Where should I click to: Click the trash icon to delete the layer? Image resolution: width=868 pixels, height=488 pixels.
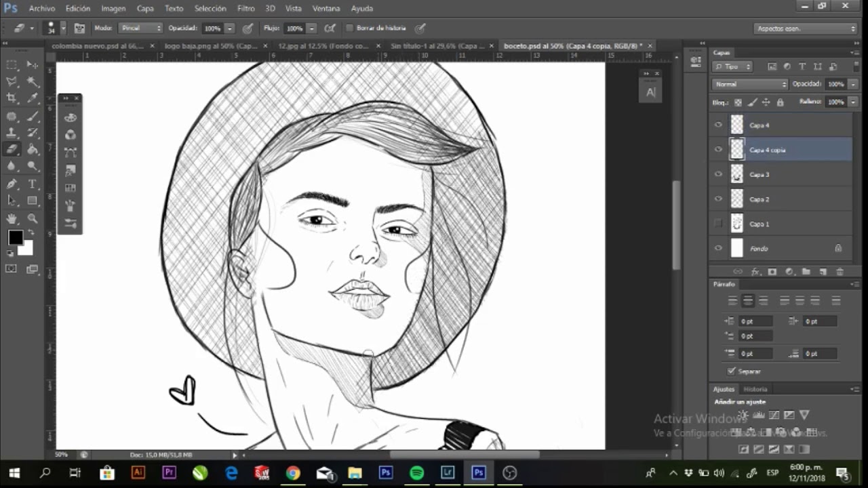coord(840,270)
